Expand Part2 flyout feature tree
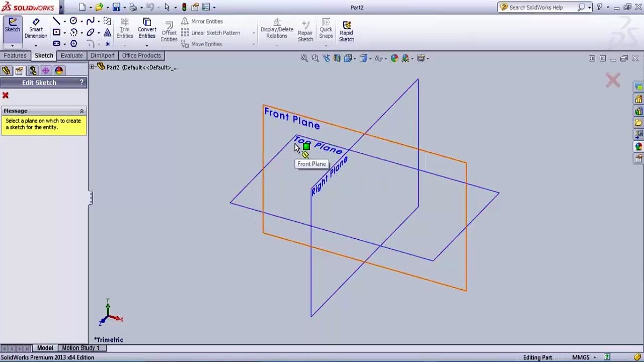The image size is (644, 362). pyautogui.click(x=92, y=67)
